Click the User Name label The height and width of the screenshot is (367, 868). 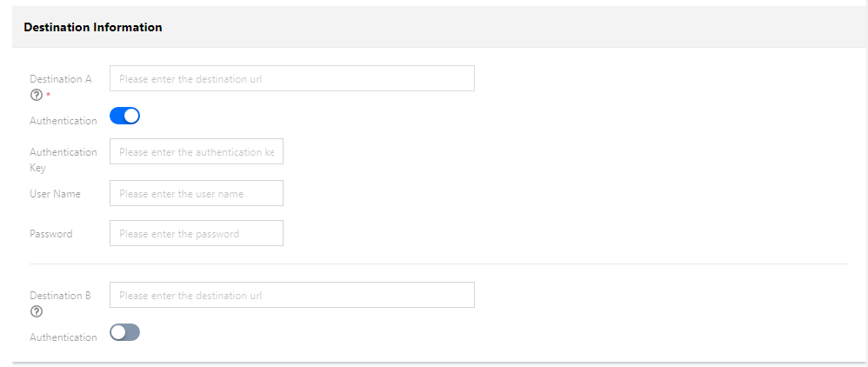[55, 193]
